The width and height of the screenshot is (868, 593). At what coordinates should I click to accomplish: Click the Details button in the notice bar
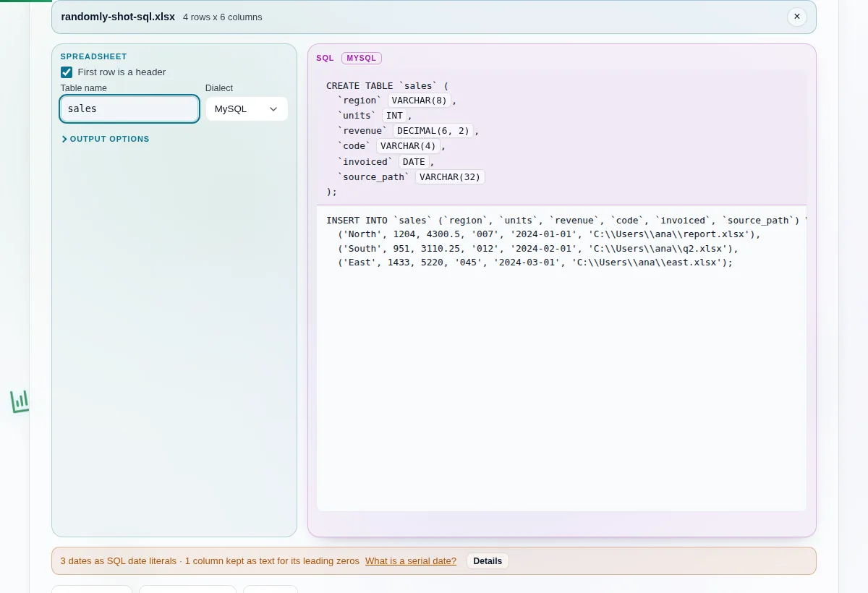click(x=488, y=561)
